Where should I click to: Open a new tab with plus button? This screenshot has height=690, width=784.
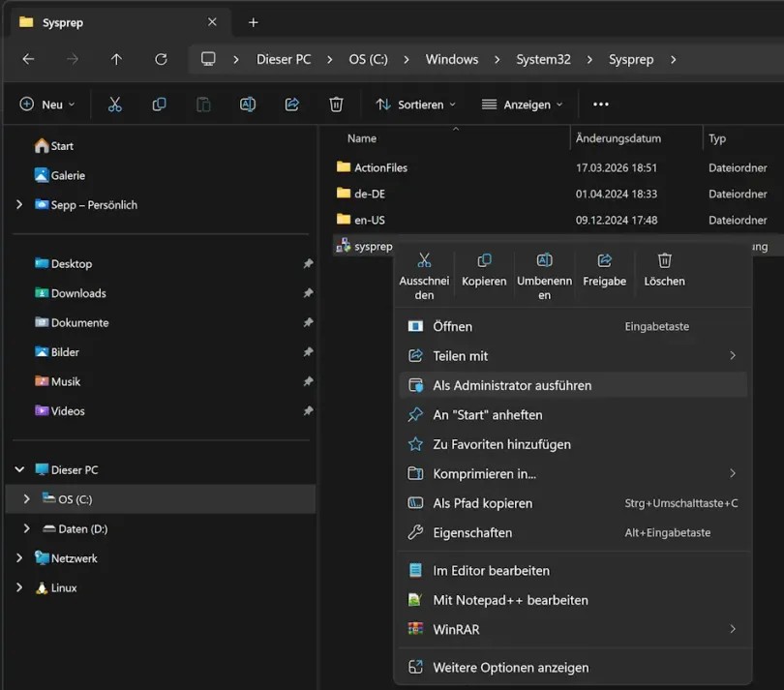tap(253, 22)
